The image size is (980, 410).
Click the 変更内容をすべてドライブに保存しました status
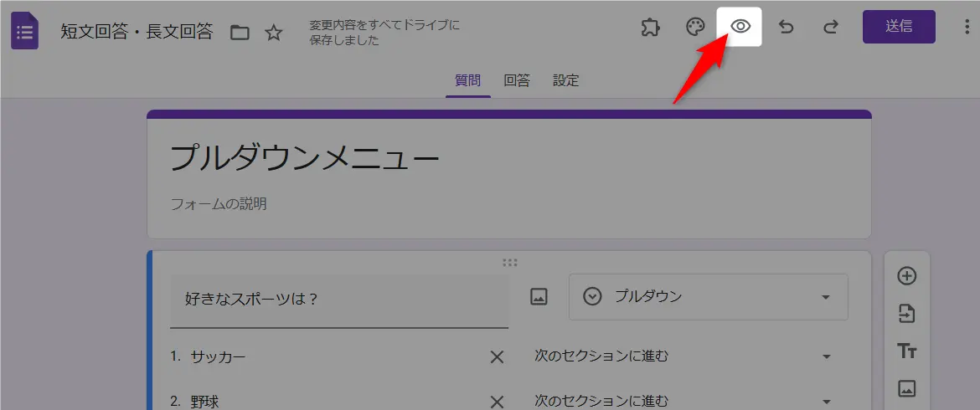tap(384, 33)
